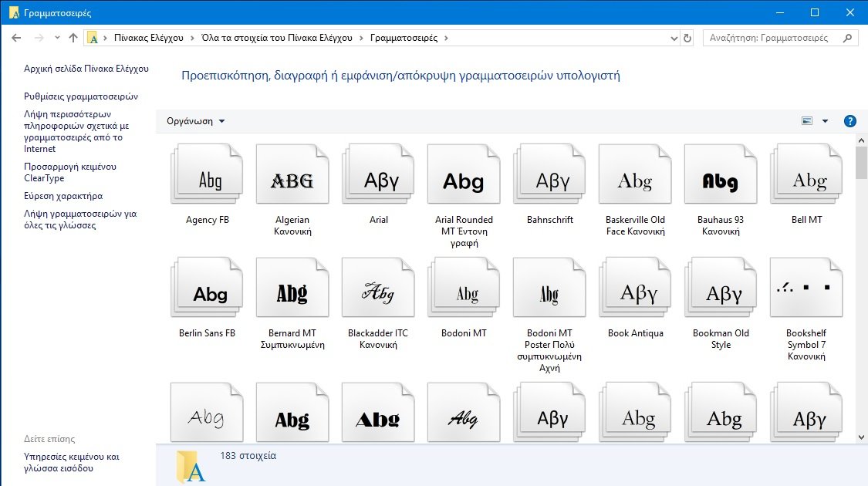This screenshot has width=868, height=486.
Task: Click the Forward navigation arrow
Action: click(39, 38)
